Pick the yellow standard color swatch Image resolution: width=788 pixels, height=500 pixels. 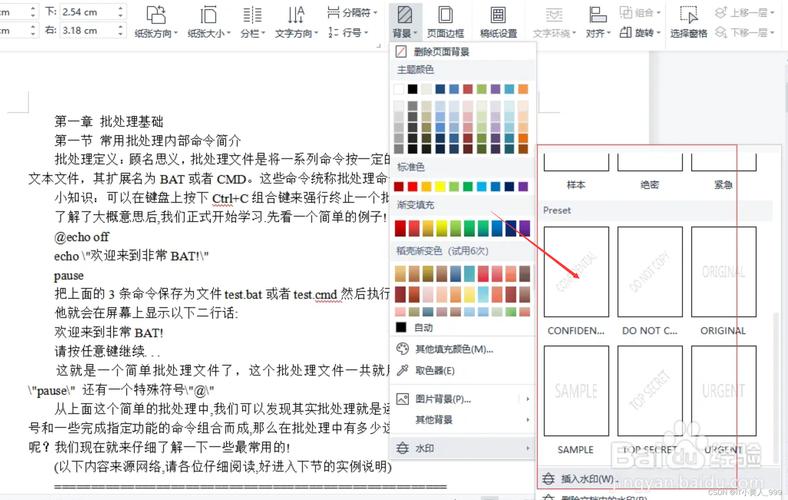click(440, 186)
